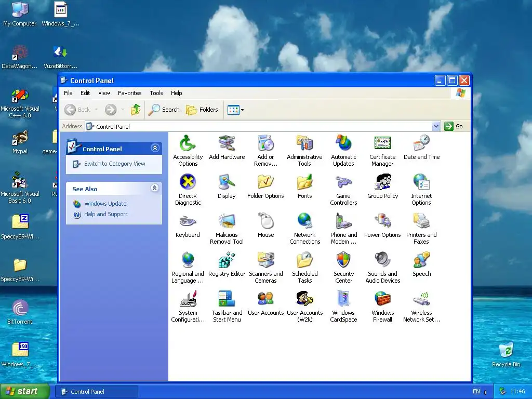
Task: Collapse the Control Panel side pane section
Action: click(155, 148)
